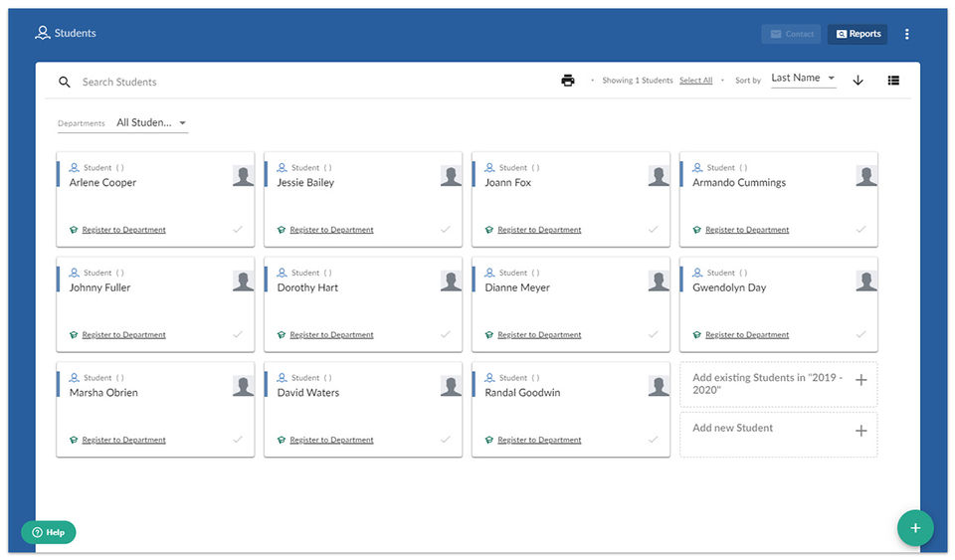
Task: Open the three-dot more options menu
Action: point(906,34)
